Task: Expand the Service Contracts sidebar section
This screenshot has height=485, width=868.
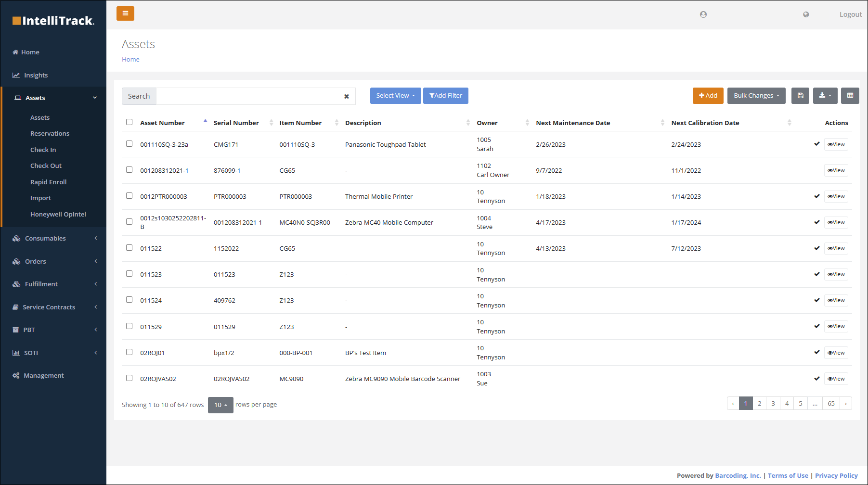Action: pos(54,307)
